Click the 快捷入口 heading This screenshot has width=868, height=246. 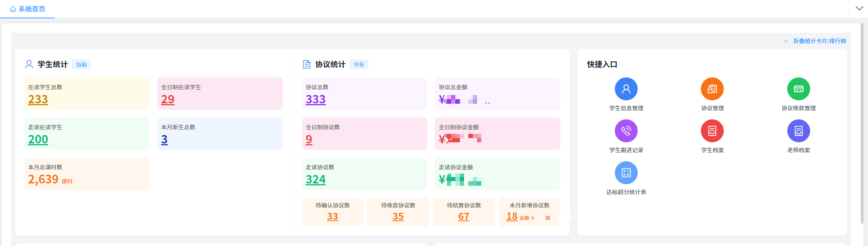tap(602, 64)
